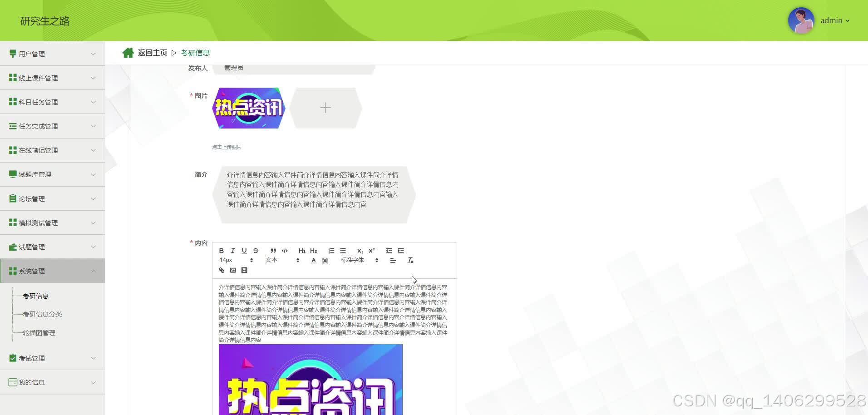Expand 线上课件管理 sidebar menu
The width and height of the screenshot is (868, 415).
(x=53, y=78)
